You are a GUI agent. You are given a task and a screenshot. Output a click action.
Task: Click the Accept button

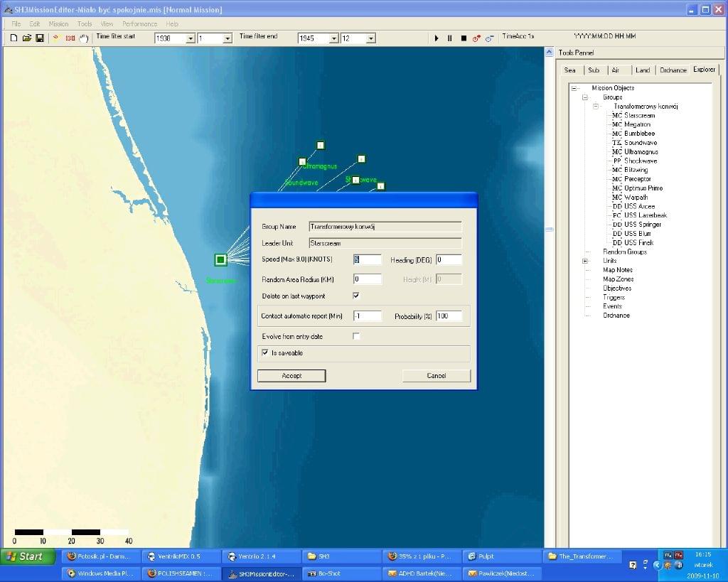291,376
